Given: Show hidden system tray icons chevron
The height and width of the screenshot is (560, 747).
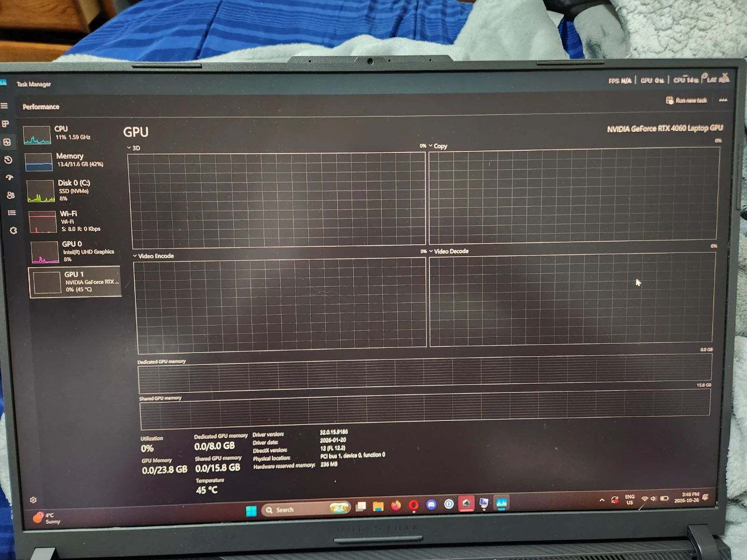Looking at the screenshot, I should tap(602, 500).
